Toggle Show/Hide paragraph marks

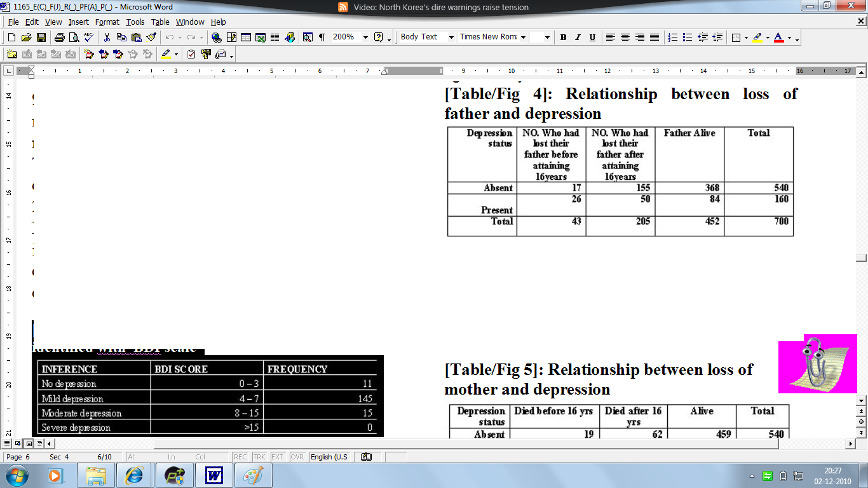(x=322, y=37)
